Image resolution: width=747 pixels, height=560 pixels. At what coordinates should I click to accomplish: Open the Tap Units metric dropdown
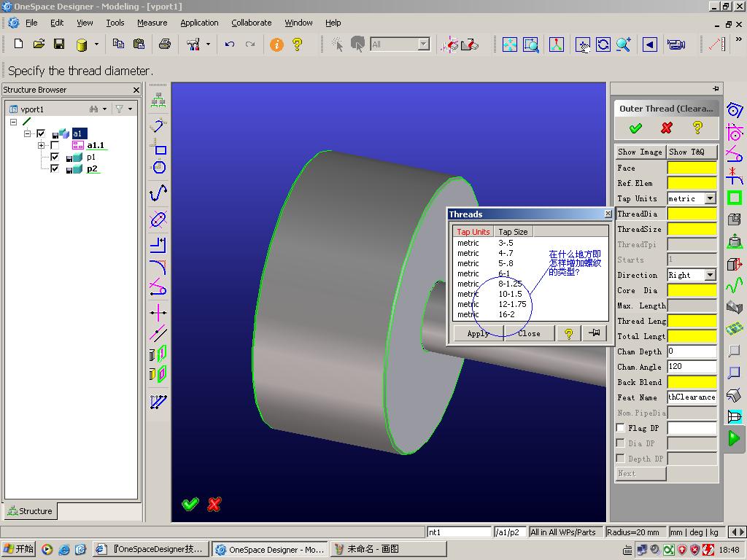[x=710, y=198]
